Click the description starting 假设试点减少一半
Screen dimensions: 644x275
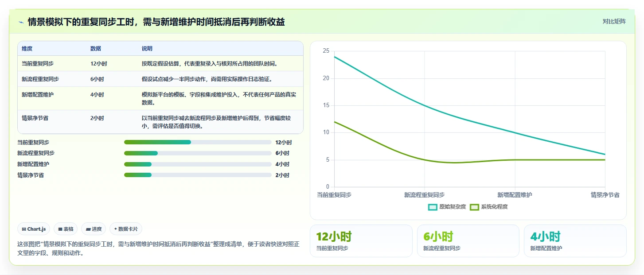coord(207,79)
